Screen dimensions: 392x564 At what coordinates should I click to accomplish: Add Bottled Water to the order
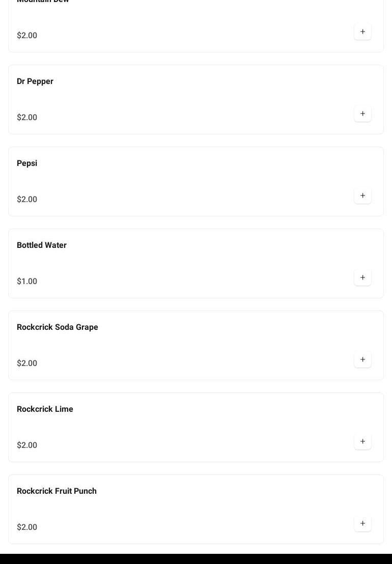362,278
